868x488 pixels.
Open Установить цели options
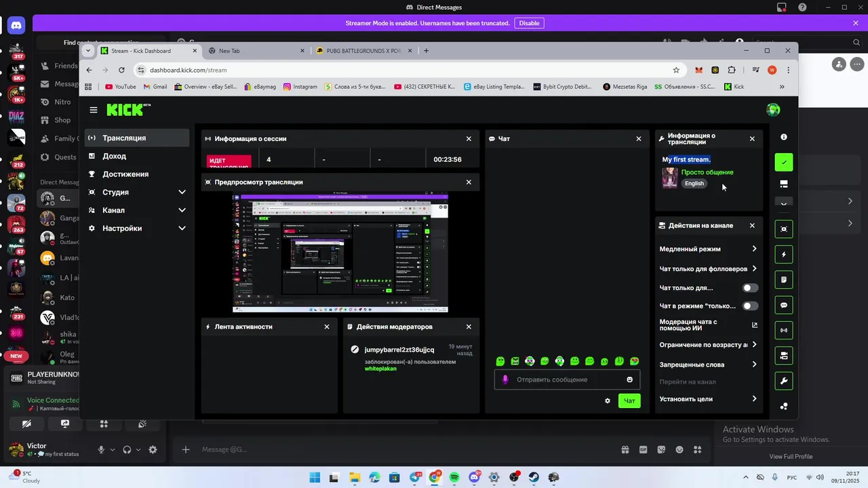click(x=708, y=399)
